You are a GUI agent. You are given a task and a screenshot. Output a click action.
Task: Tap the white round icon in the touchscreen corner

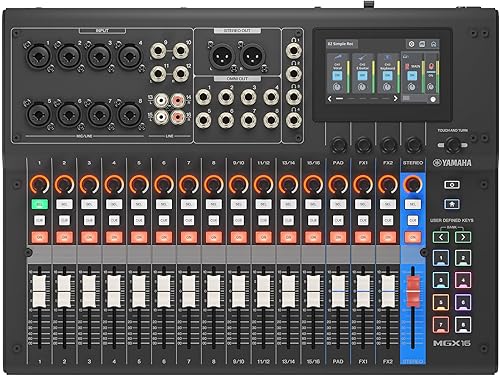click(x=433, y=99)
